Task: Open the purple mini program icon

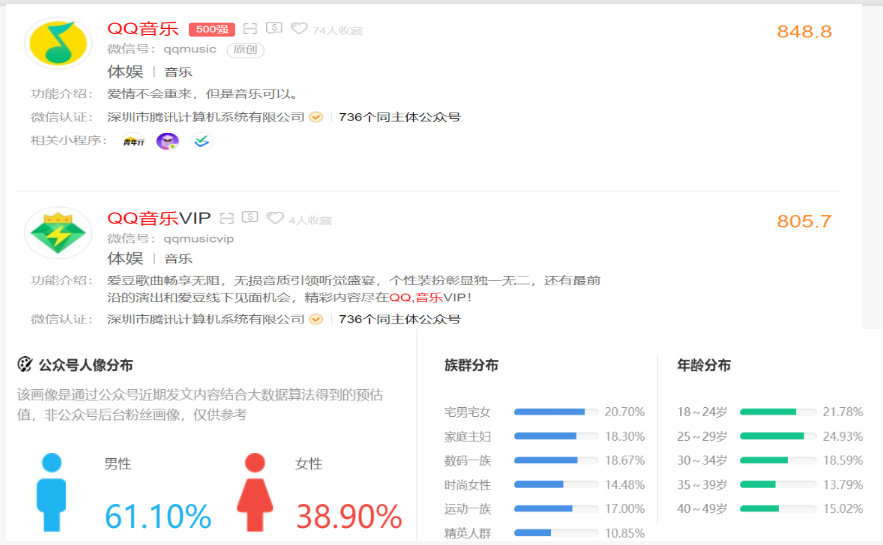Action: (x=167, y=141)
